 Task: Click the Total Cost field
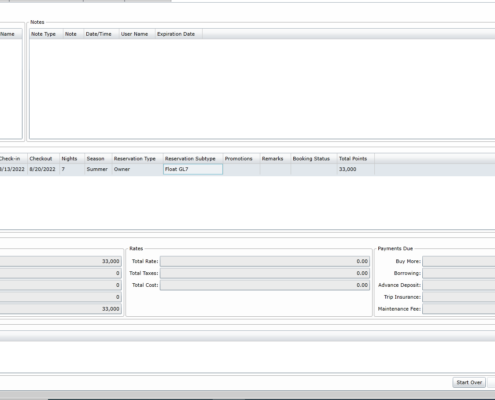point(265,285)
